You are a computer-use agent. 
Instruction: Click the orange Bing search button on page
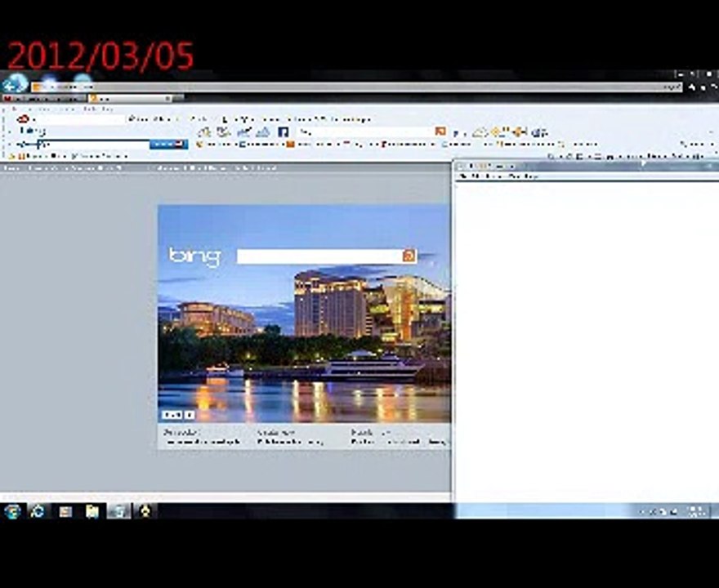point(409,256)
